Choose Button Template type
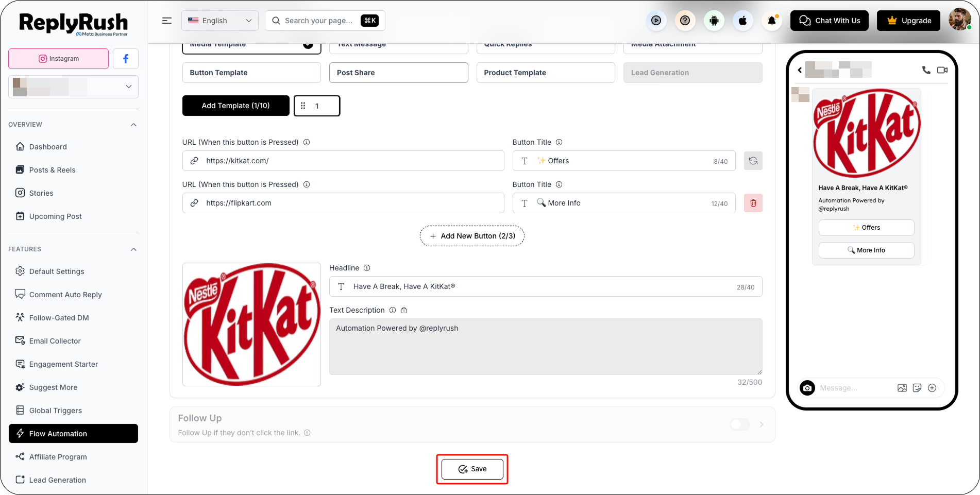Screen dimensions: 980x495 [251, 73]
